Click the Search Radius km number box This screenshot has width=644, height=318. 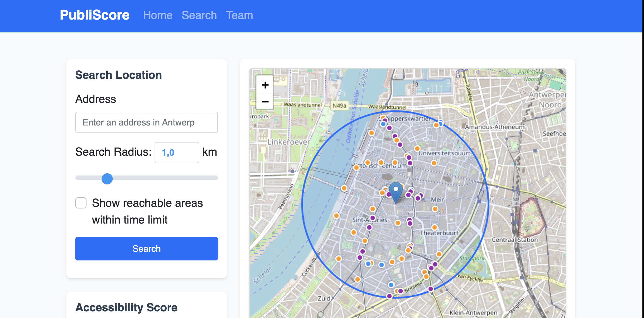pos(177,153)
